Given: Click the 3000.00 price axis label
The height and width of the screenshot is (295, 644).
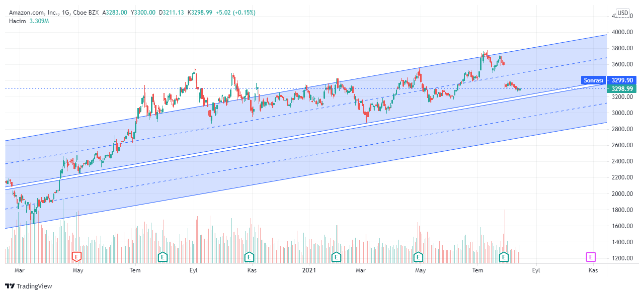Looking at the screenshot, I should coord(623,113).
